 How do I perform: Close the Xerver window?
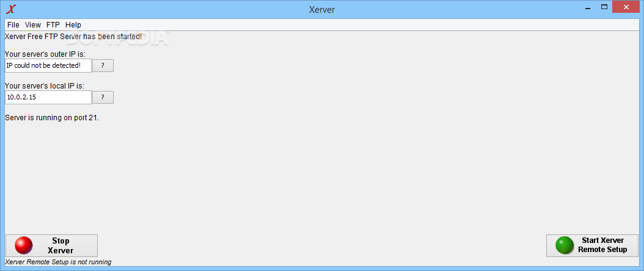click(626, 7)
